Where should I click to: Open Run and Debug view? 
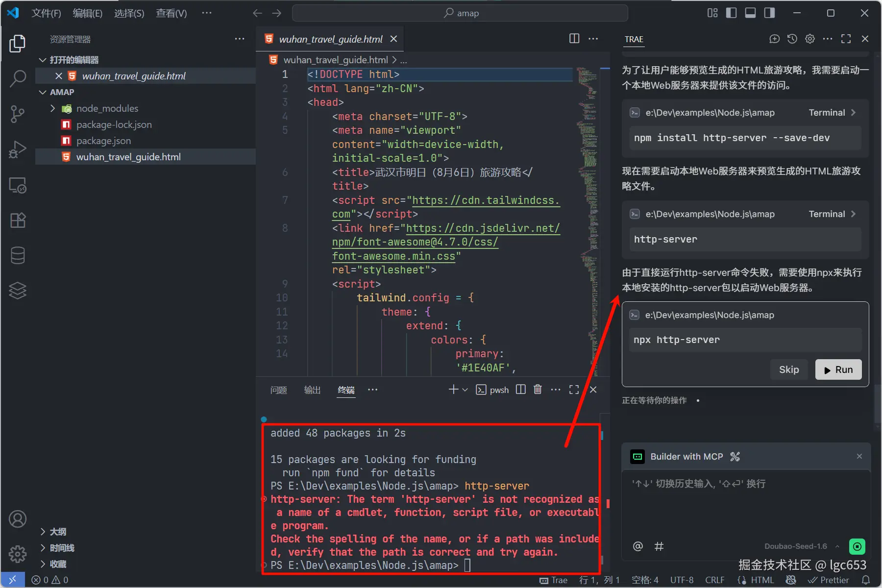(18, 149)
